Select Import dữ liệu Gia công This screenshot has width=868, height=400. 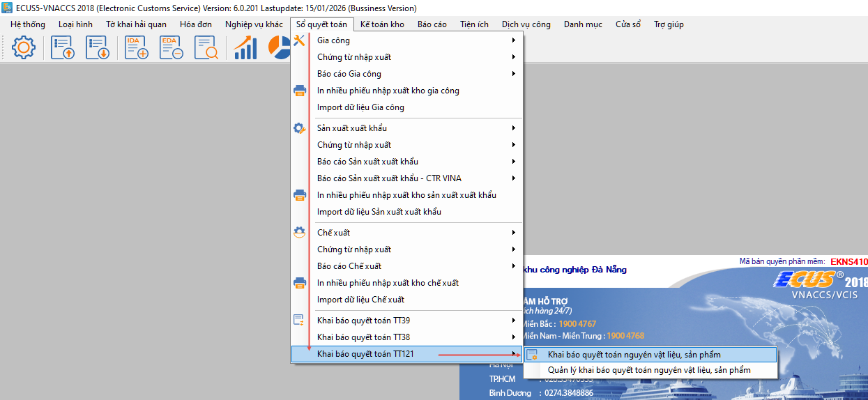360,107
